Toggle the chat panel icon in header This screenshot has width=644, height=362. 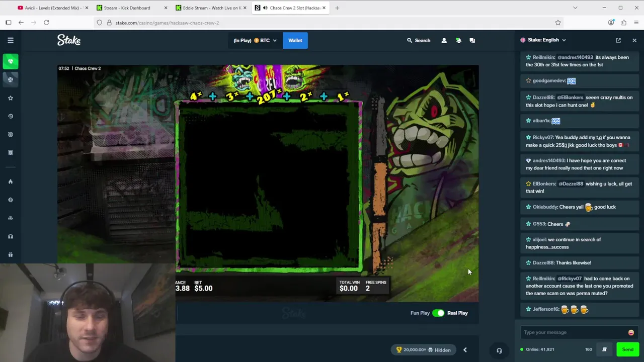[x=472, y=40]
